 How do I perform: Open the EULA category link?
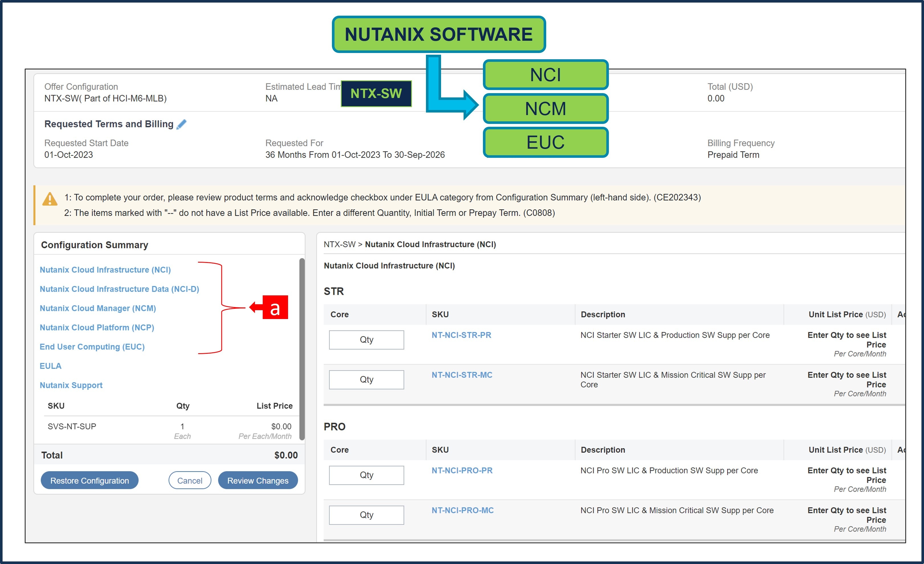coord(51,366)
